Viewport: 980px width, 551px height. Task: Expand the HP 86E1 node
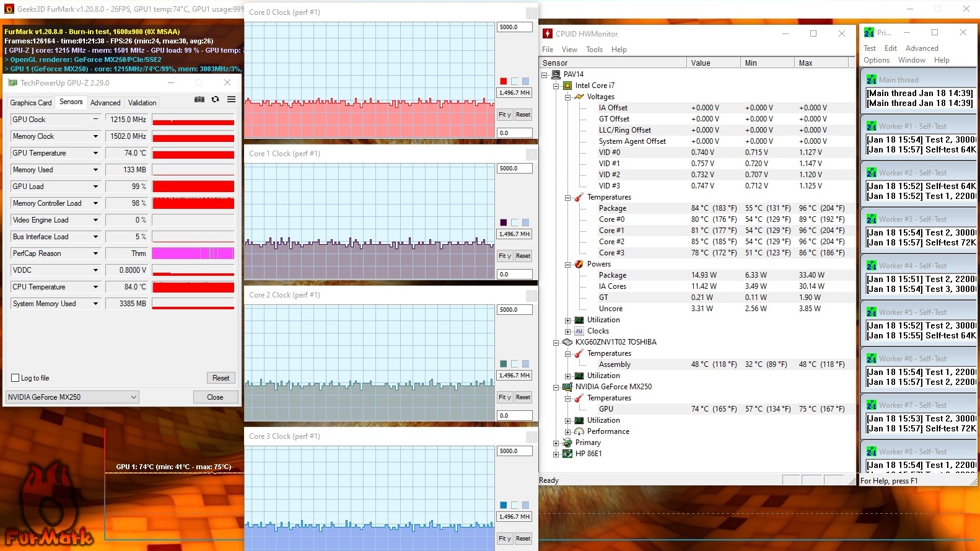point(556,454)
